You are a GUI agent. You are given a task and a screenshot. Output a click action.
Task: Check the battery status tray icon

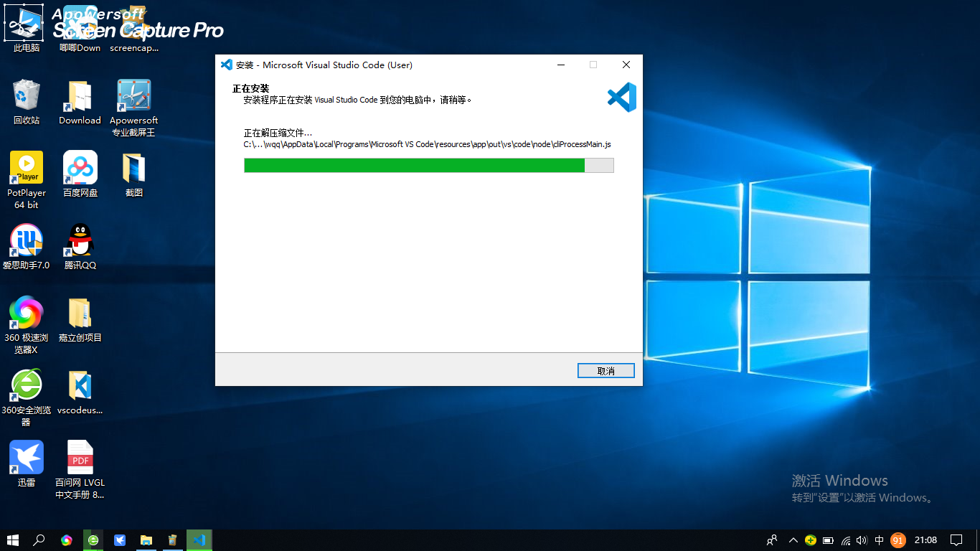[828, 540]
